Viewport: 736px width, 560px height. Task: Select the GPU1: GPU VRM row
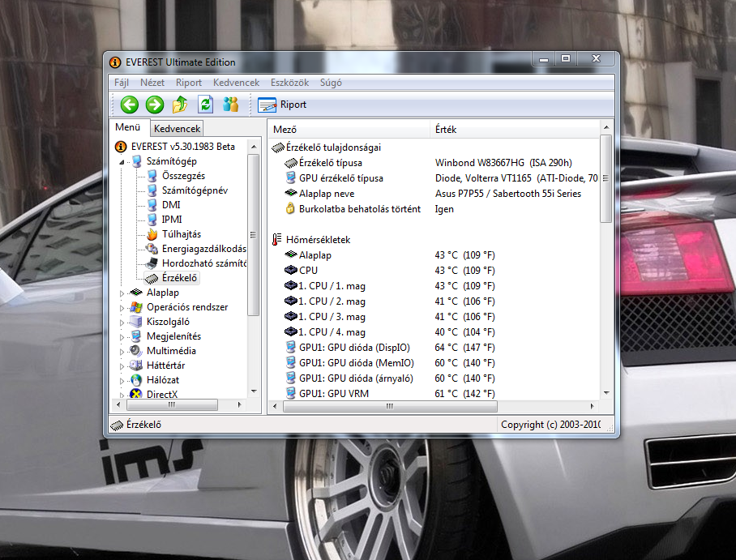(434, 393)
